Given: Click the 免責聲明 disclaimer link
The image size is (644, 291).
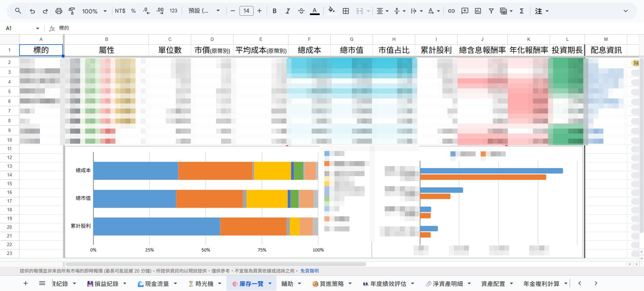Looking at the screenshot, I should pos(309,271).
